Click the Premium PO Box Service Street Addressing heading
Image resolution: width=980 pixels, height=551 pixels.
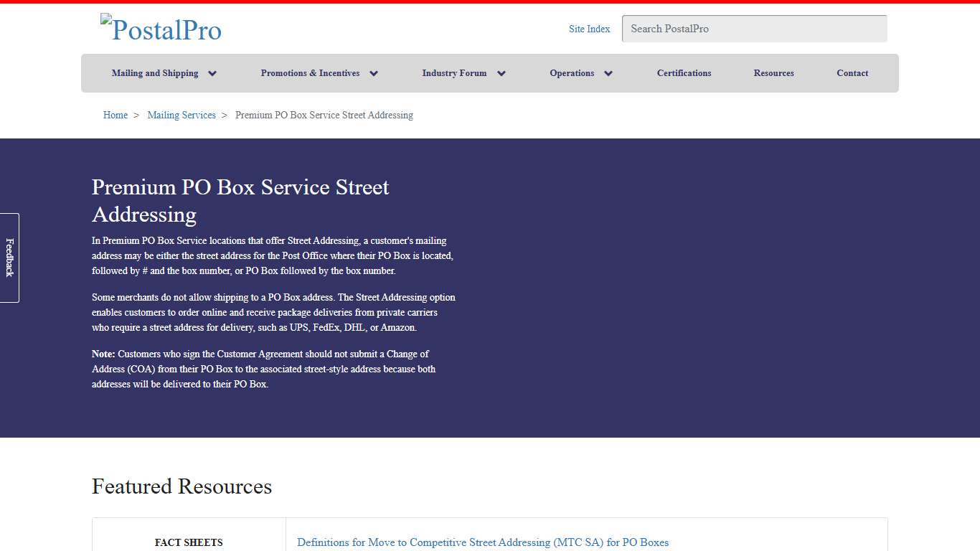coord(240,201)
